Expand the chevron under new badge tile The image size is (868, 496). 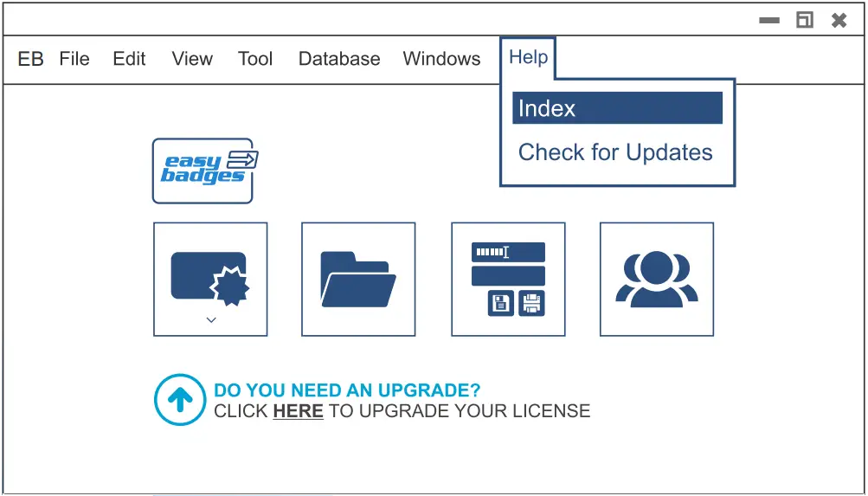[211, 320]
